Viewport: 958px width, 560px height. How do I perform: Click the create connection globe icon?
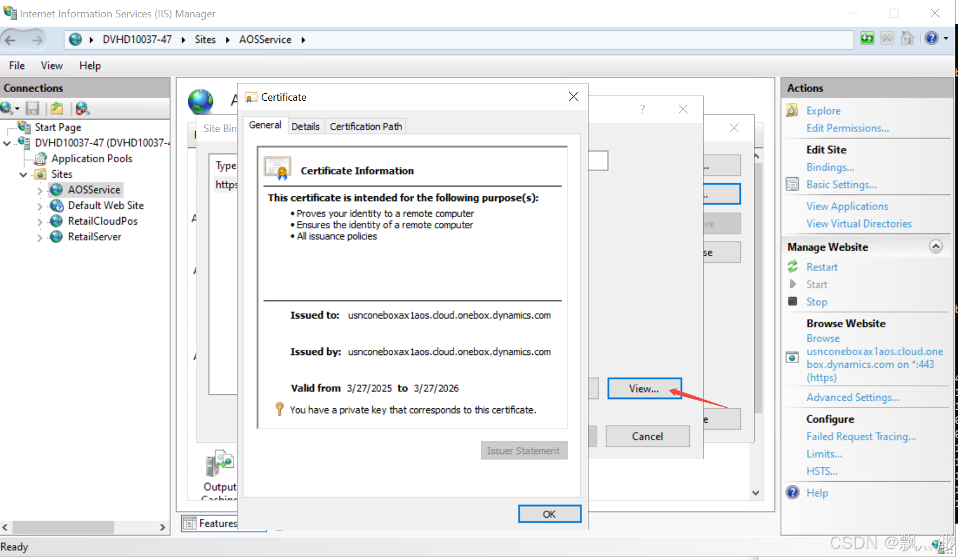(8, 108)
